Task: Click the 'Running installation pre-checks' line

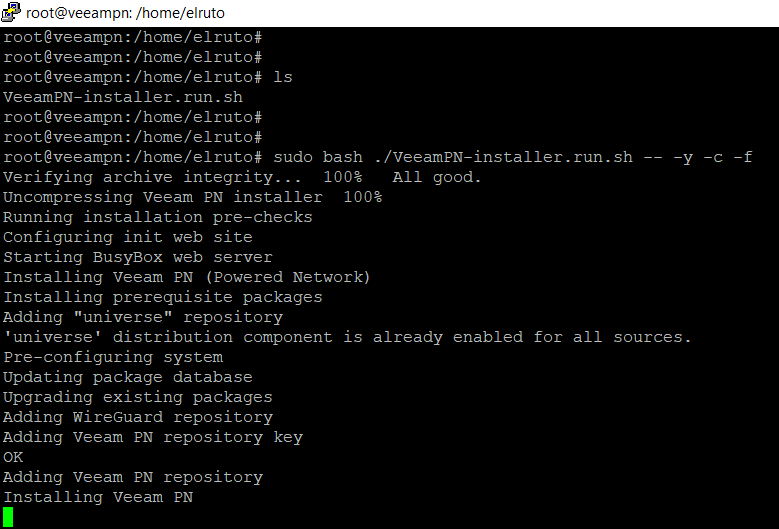Action: coord(158,217)
